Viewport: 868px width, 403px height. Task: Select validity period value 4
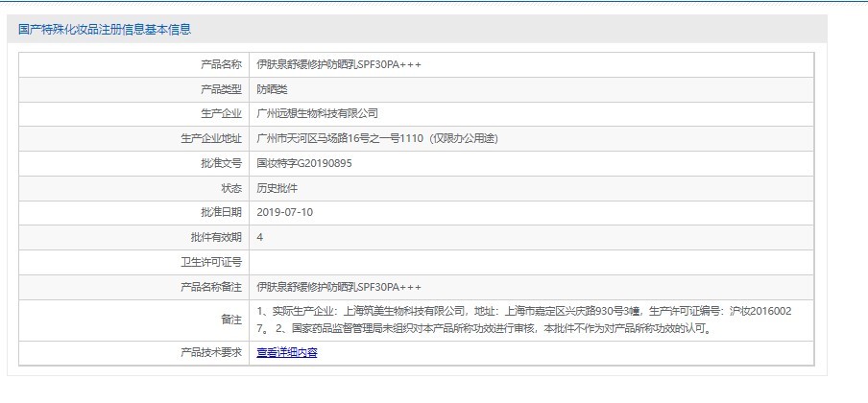pyautogui.click(x=260, y=238)
